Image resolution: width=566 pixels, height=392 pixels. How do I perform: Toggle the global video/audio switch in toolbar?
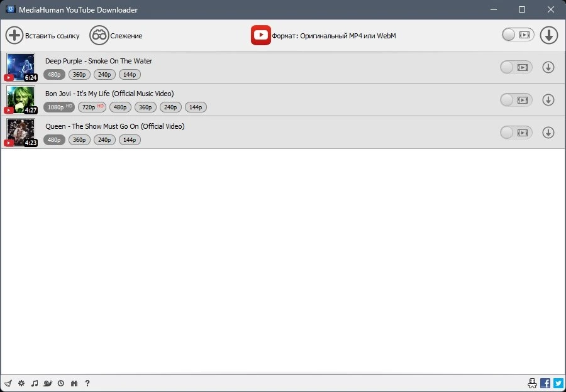[x=518, y=35]
